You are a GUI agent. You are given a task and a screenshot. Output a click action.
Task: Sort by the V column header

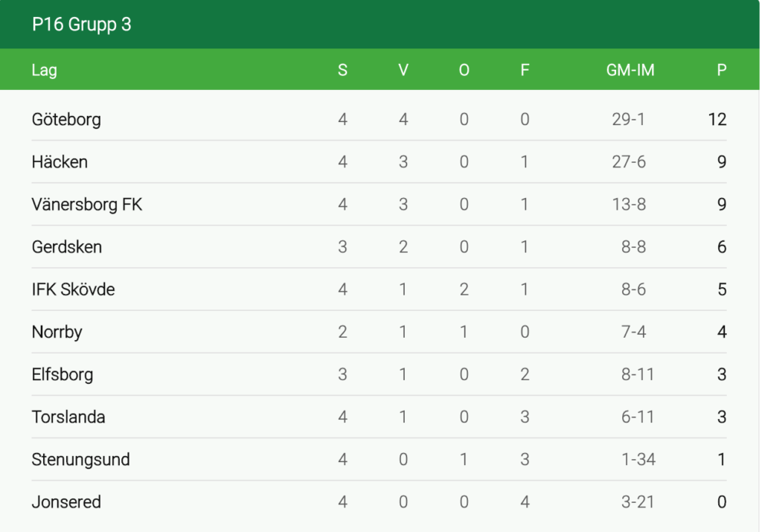point(403,71)
